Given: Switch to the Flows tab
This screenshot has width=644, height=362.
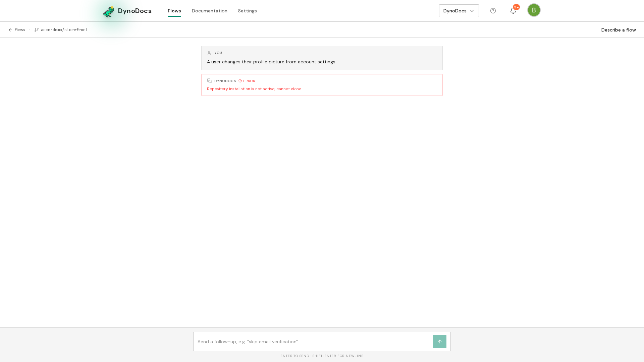Looking at the screenshot, I should [x=174, y=11].
